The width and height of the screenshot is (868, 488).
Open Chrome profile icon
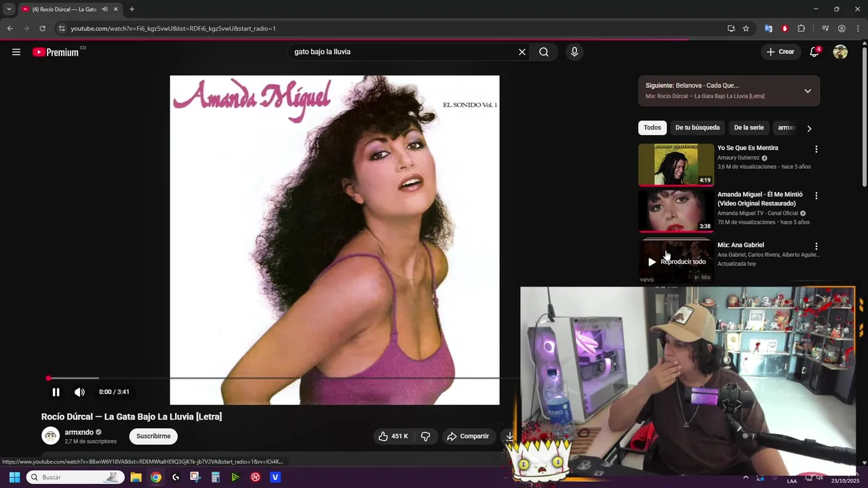(x=842, y=28)
